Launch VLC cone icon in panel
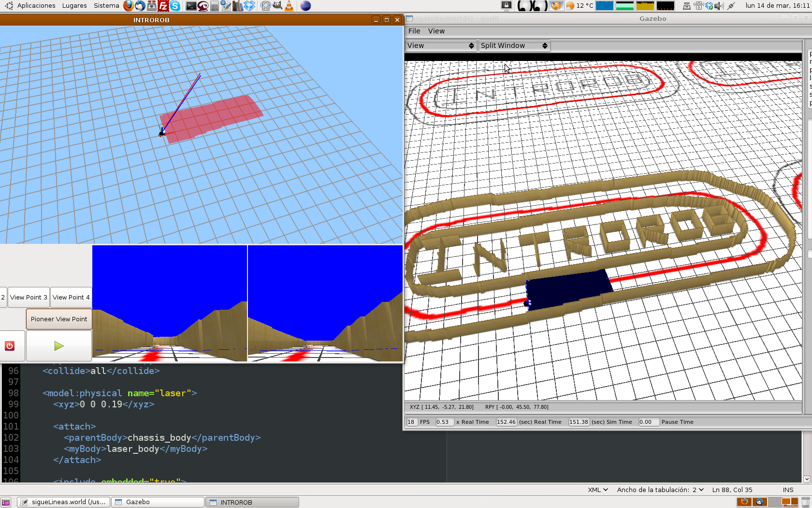Viewport: 812px width, 508px height. tap(289, 6)
